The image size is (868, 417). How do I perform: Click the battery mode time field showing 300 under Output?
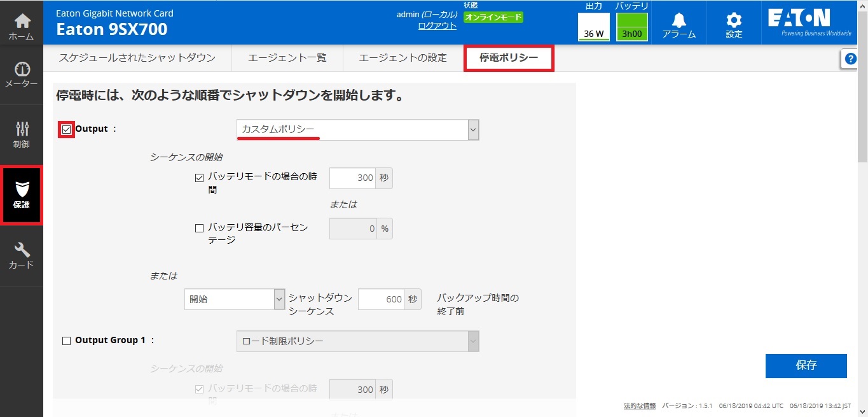tap(353, 178)
